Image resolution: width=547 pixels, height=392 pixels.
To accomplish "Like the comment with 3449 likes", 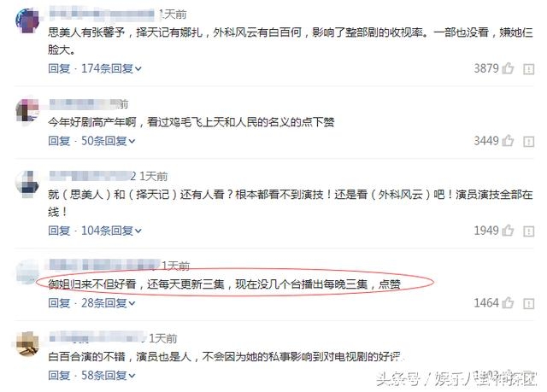I will [x=508, y=141].
